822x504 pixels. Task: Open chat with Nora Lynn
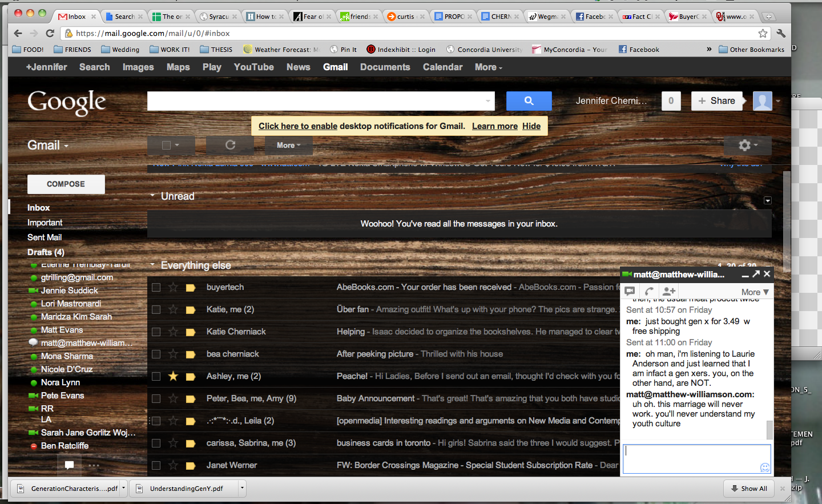[x=61, y=382]
